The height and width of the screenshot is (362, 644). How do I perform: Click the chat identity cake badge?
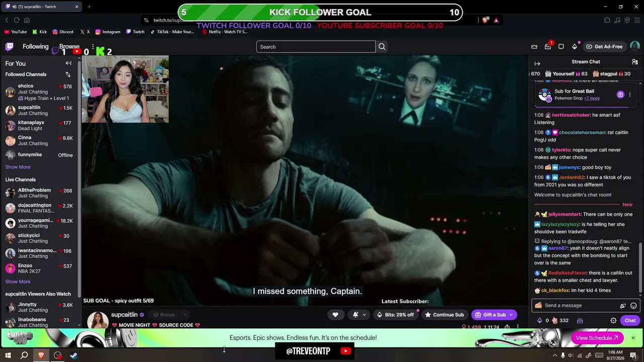(538, 305)
